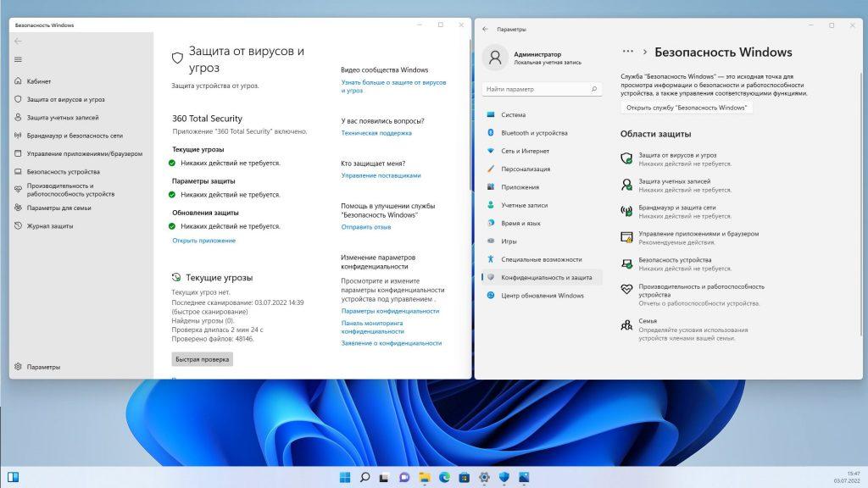Open Управление приложениями и браузером protection area
The height and width of the screenshot is (488, 868).
point(690,238)
